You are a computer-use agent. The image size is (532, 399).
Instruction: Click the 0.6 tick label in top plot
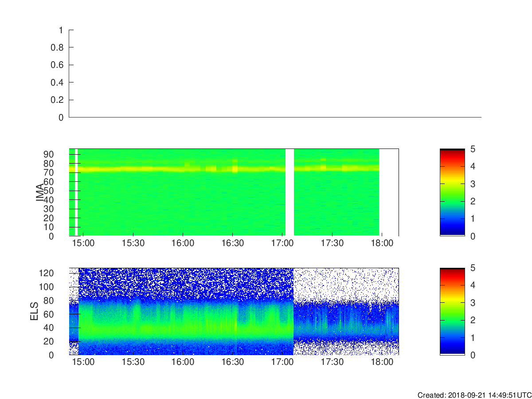pos(58,65)
